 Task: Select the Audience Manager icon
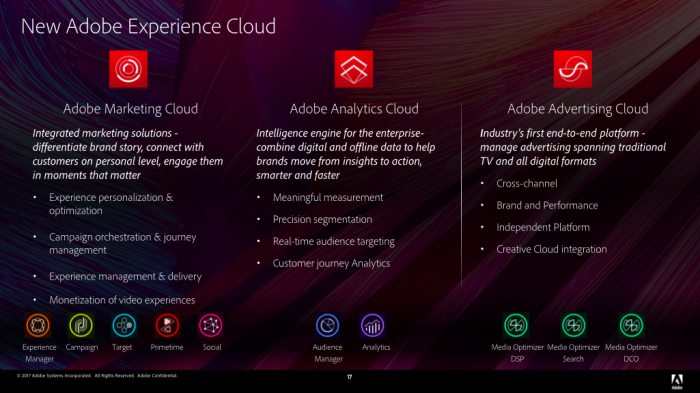click(x=327, y=325)
